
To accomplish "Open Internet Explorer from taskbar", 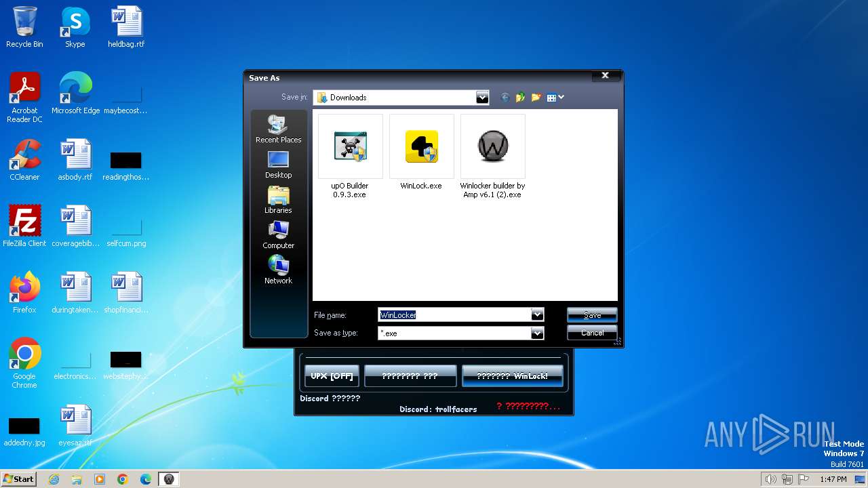I will [54, 479].
